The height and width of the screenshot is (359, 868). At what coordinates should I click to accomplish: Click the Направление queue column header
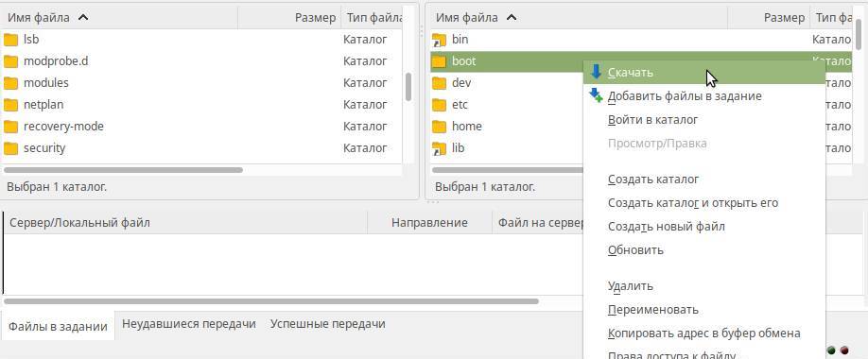429,223
